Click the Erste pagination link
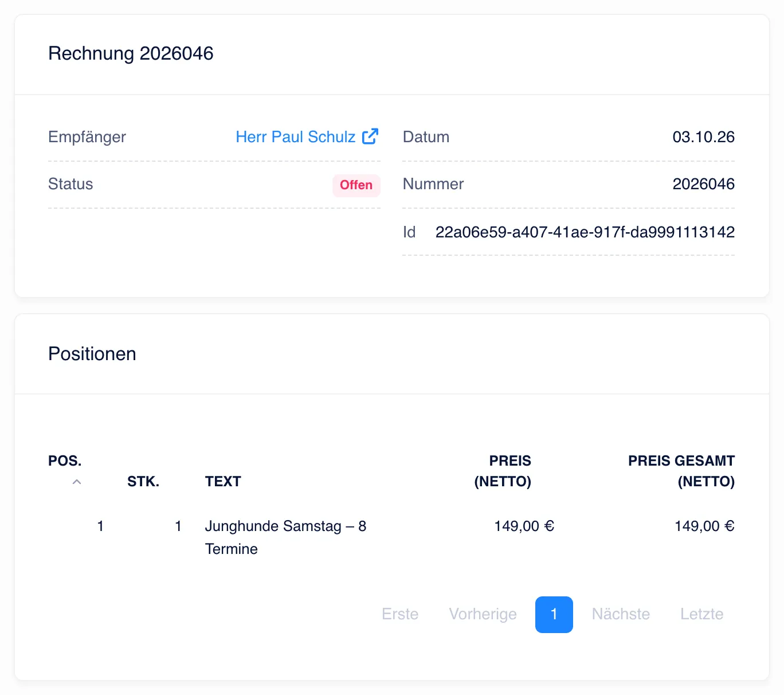The image size is (784, 695). tap(400, 614)
